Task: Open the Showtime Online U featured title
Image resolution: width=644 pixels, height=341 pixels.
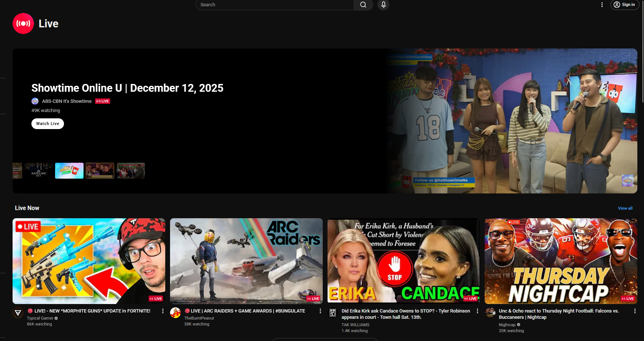Action: [x=128, y=88]
